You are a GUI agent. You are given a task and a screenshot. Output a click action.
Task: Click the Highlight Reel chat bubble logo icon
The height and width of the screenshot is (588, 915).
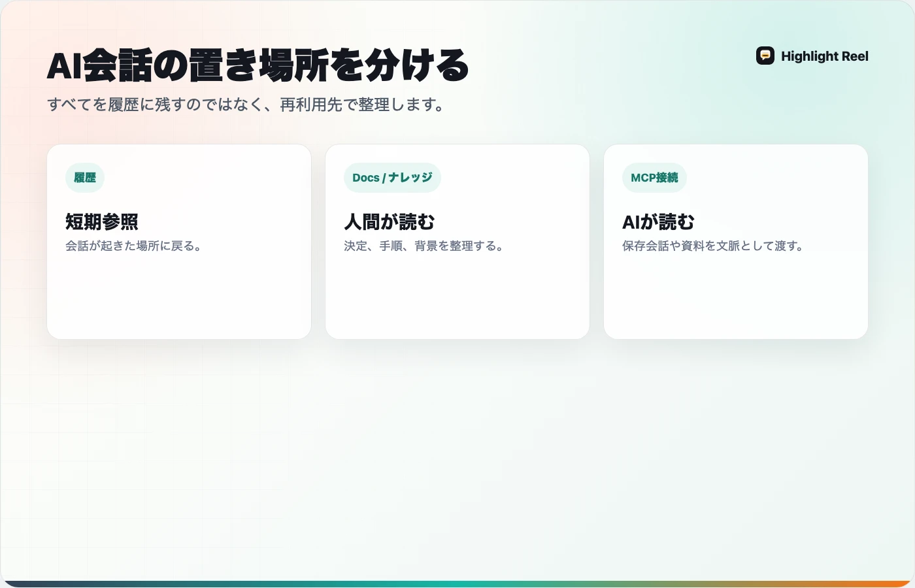click(765, 56)
